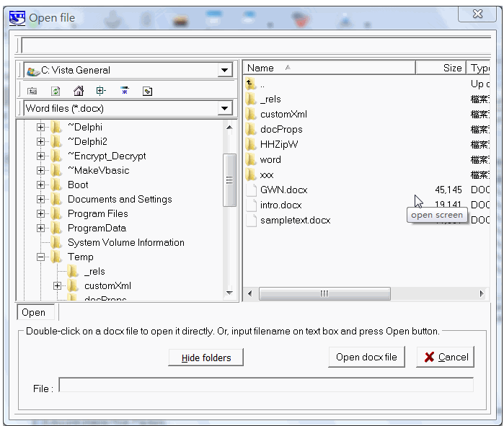Select the word folder in file list

(x=270, y=160)
